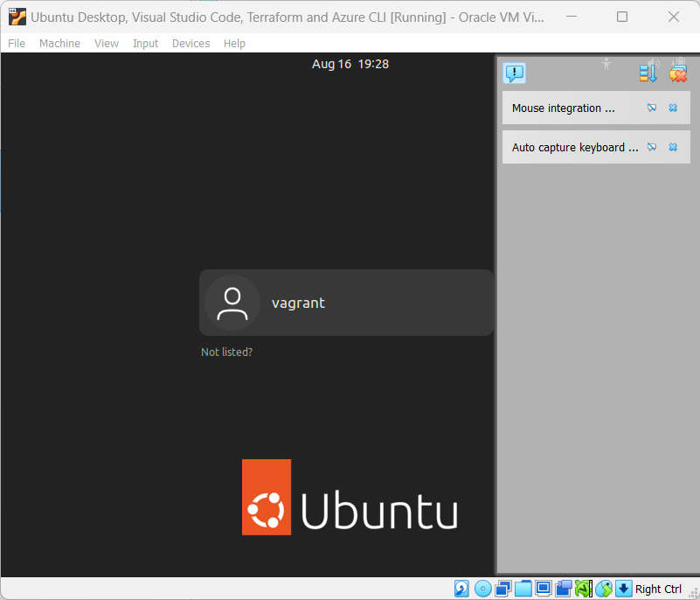700x600 pixels.
Task: Click the hard disk activity icon
Action: tap(461, 588)
